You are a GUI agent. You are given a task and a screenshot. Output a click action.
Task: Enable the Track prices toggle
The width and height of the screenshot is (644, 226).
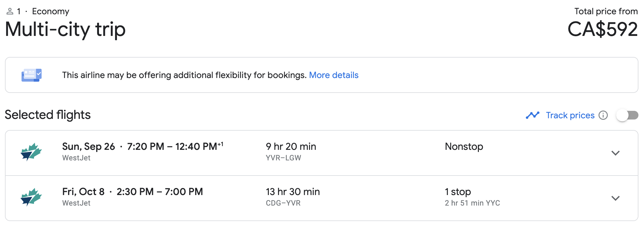click(627, 115)
